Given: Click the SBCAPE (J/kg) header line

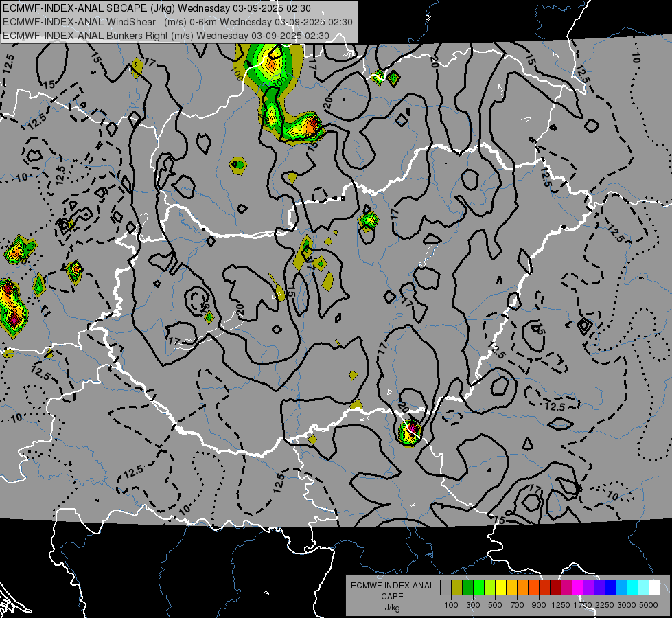Looking at the screenshot, I should tap(157, 8).
